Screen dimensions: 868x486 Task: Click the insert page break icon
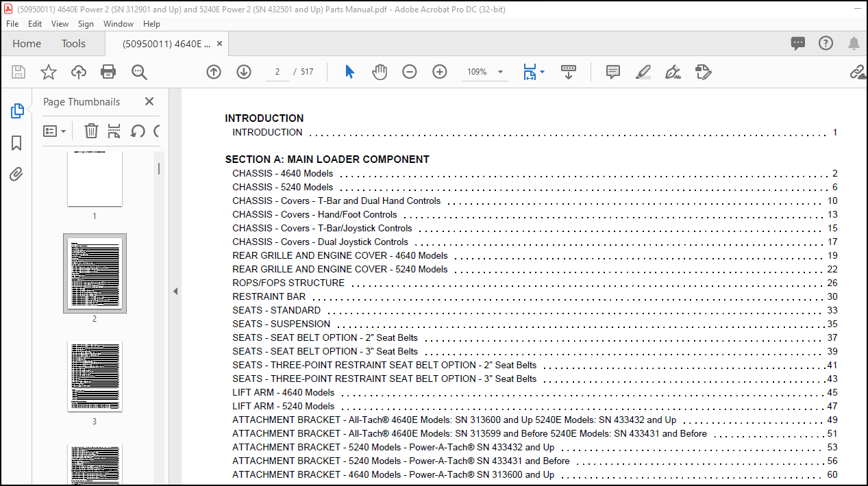pyautogui.click(x=114, y=131)
